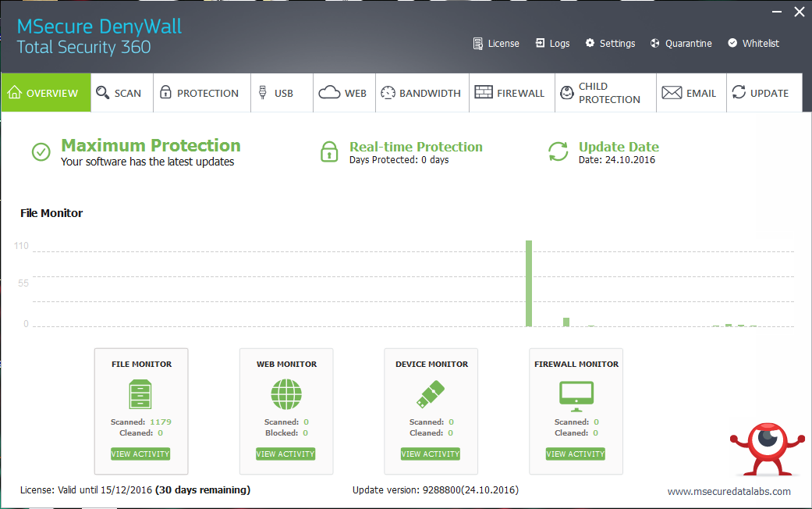Open the Quarantine link
This screenshot has width=812, height=509.
click(681, 44)
